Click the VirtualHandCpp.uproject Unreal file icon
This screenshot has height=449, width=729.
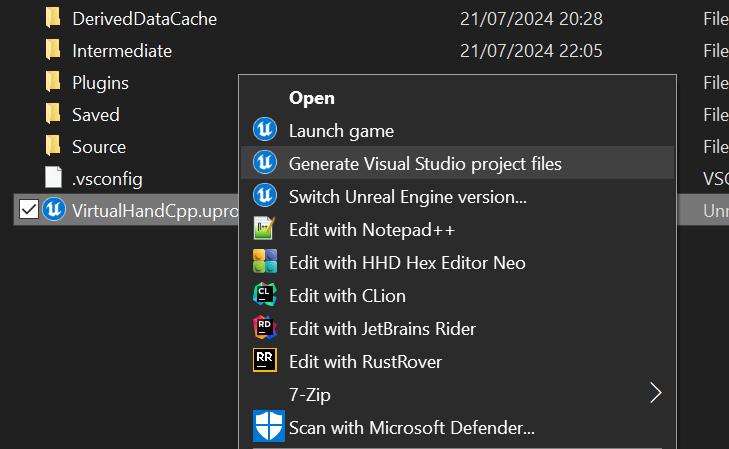[54, 209]
